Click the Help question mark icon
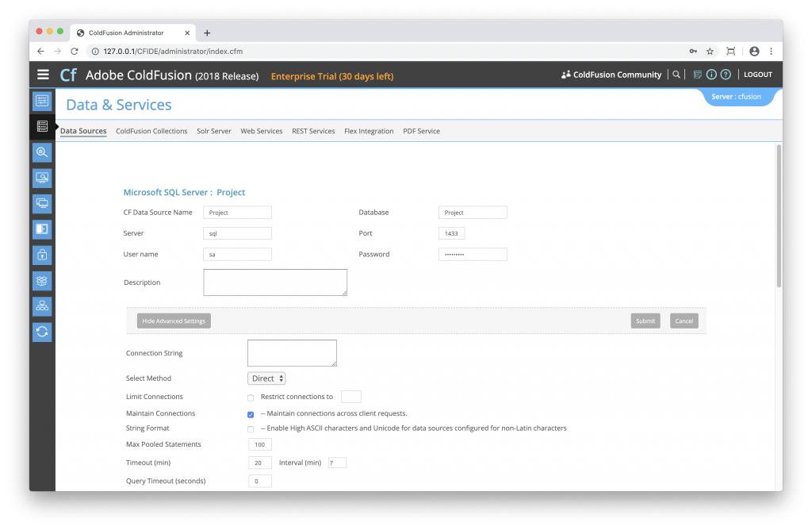 point(725,75)
